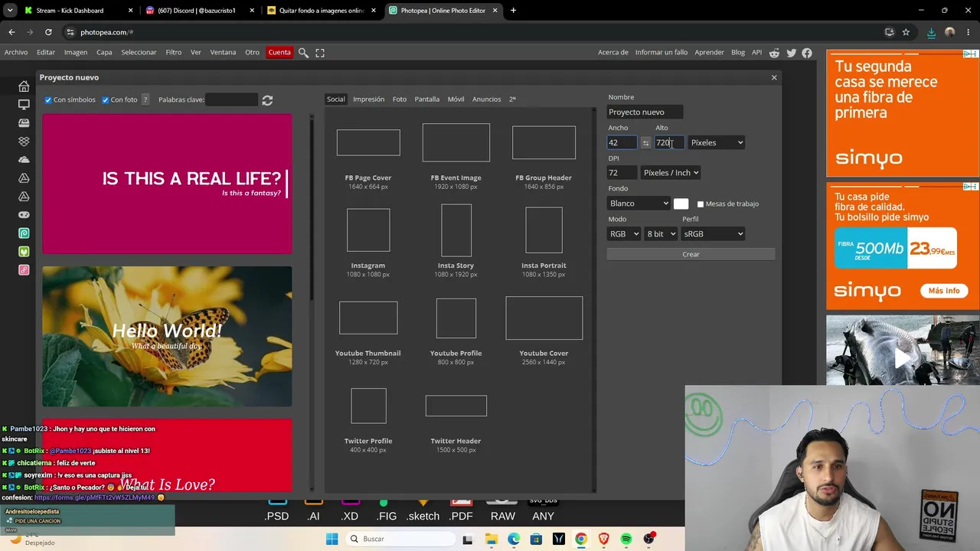
Task: Click the computer monitor icon in the sidebar
Action: coord(24,105)
